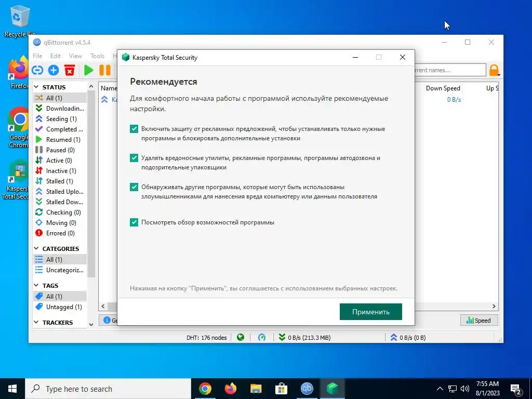Click the qBittorrent taskbar icon
The width and height of the screenshot is (532, 399).
click(x=307, y=389)
